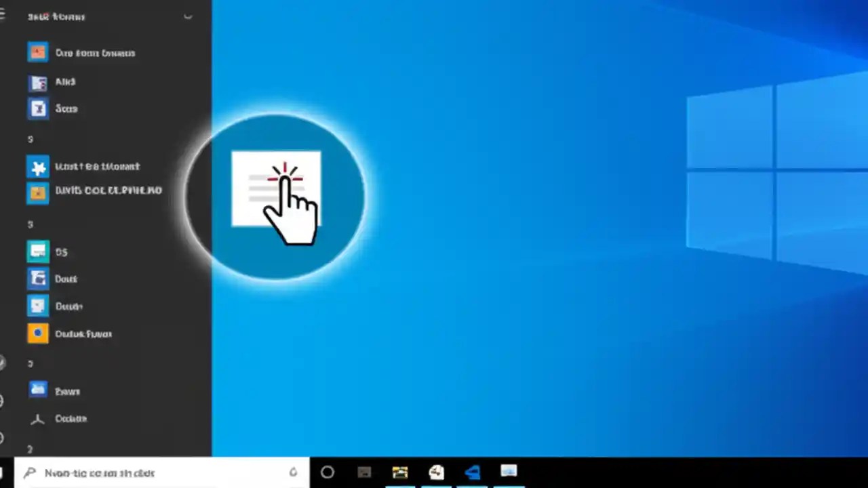Click the user account icon on the left rail
868x488 pixels.
[3, 363]
